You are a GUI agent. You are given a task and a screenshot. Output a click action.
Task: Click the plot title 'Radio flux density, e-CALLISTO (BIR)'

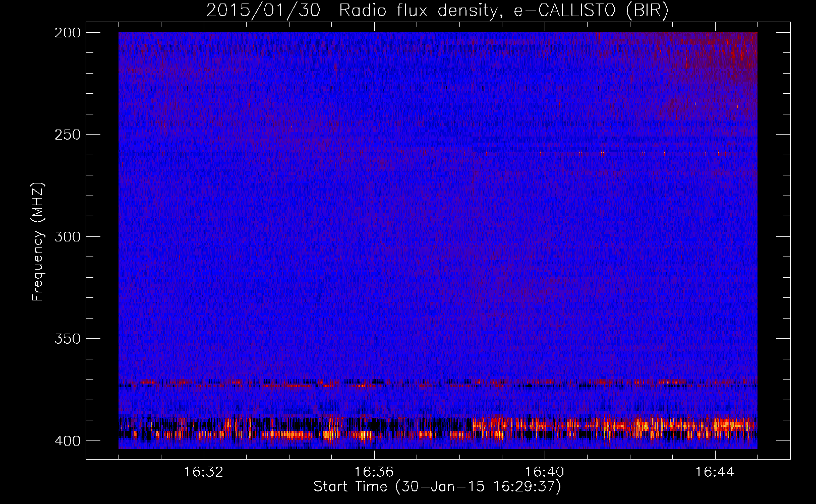click(504, 11)
